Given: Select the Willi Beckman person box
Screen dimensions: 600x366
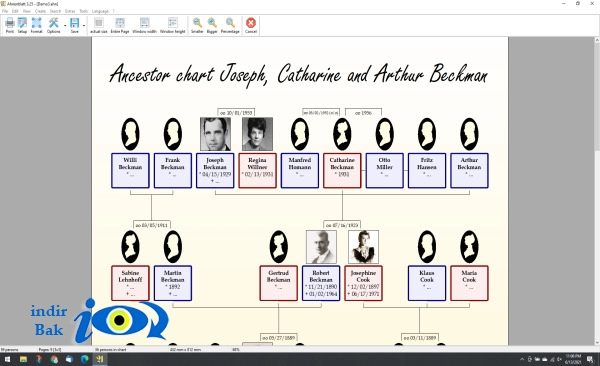Looking at the screenshot, I should tap(130, 171).
